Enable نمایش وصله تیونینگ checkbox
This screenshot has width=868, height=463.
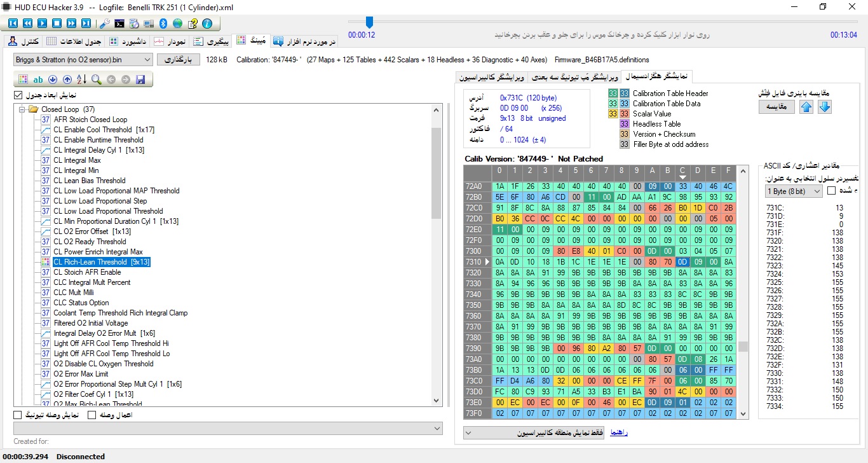[18, 415]
